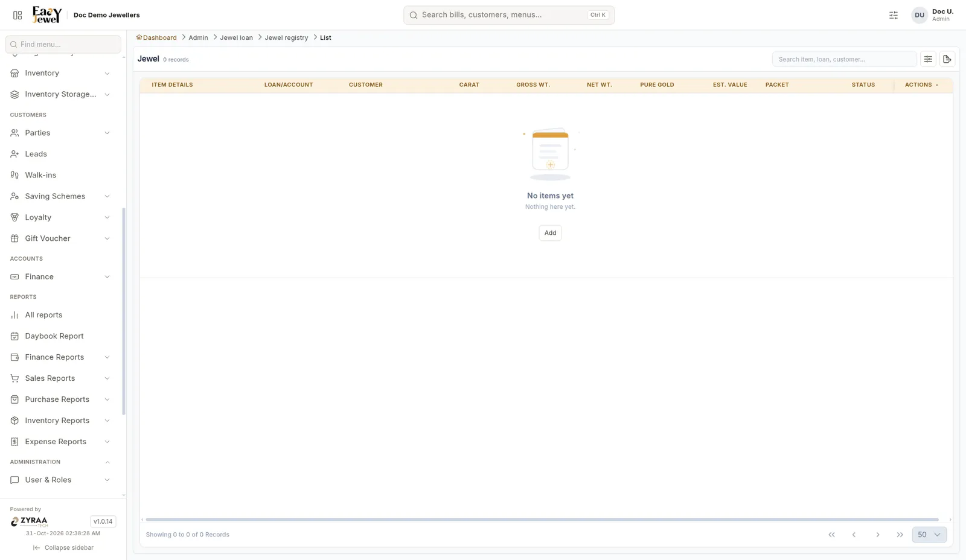Focus the Find menu search box
This screenshot has height=560, width=966.
(63, 44)
